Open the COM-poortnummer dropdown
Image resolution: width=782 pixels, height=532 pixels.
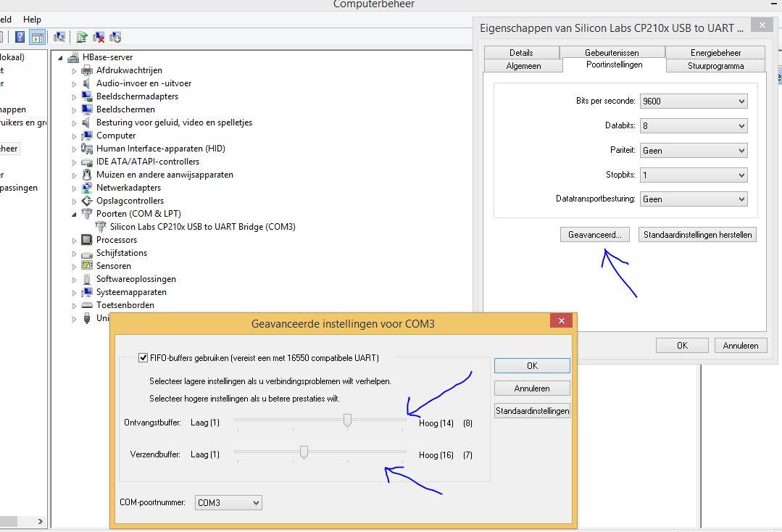[228, 503]
